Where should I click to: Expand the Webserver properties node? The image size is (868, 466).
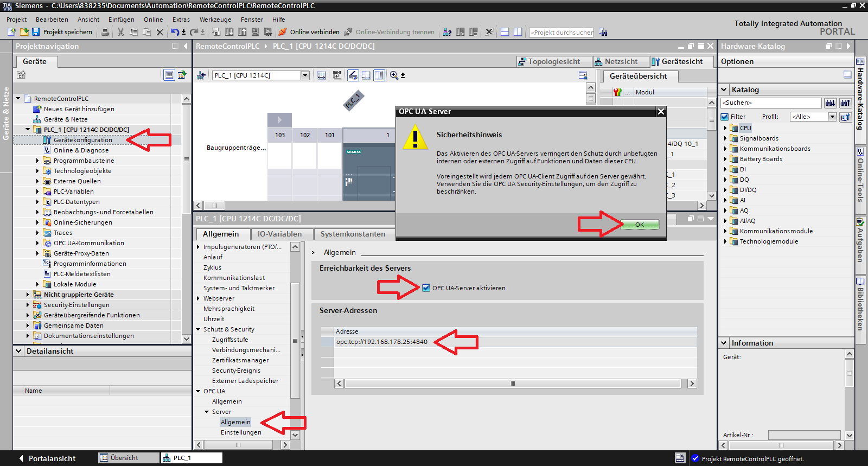pos(198,298)
